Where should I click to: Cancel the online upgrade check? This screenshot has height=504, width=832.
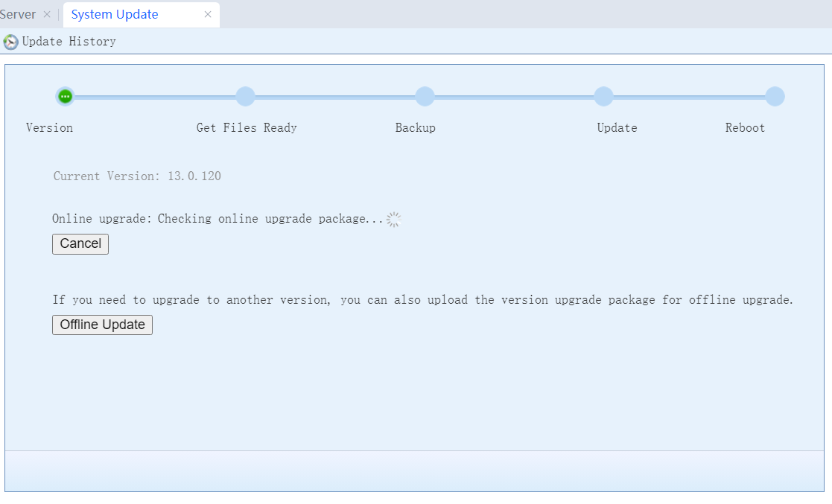tap(80, 243)
